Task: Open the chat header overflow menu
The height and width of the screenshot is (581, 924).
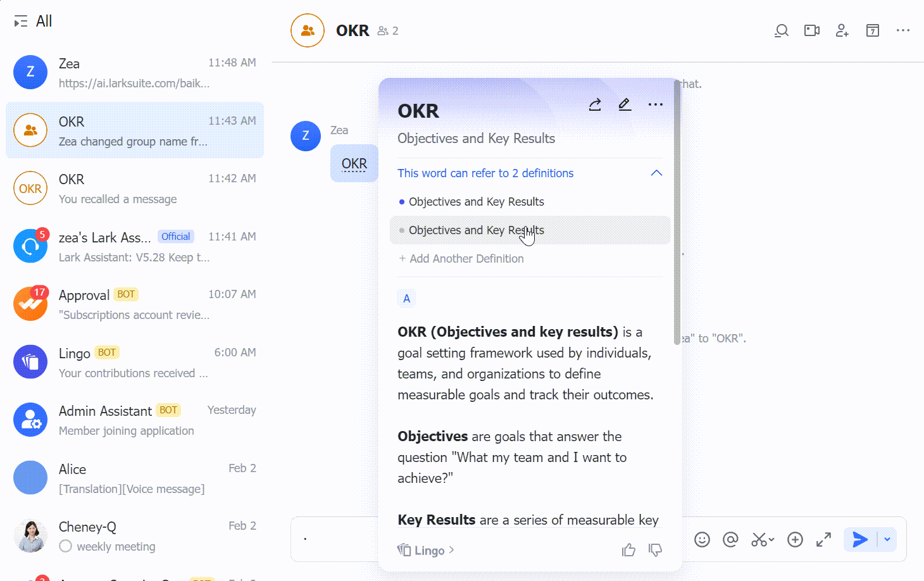Action: (x=903, y=30)
